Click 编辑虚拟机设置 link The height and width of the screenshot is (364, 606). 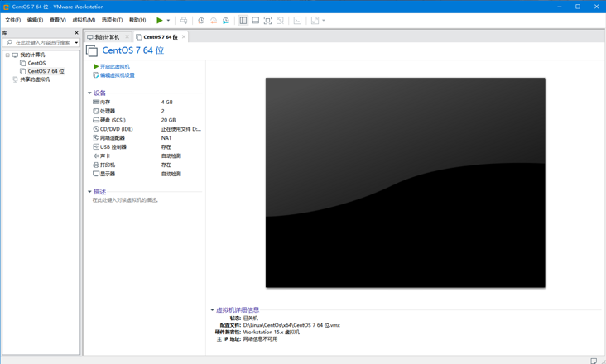(x=117, y=75)
